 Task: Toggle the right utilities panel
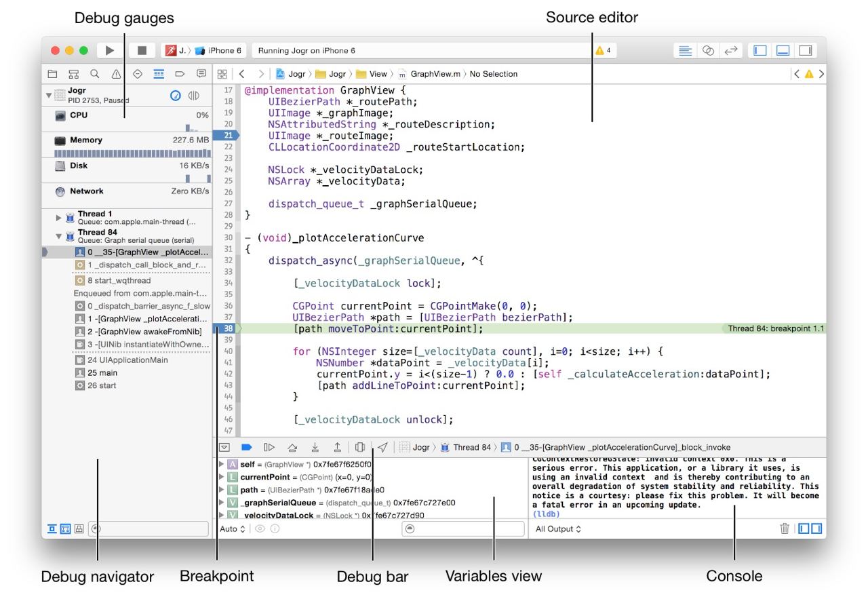pyautogui.click(x=806, y=51)
